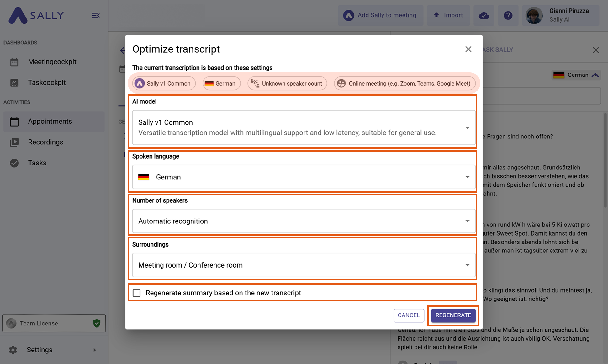Click the Regenerate button
The image size is (608, 364).
tap(453, 315)
